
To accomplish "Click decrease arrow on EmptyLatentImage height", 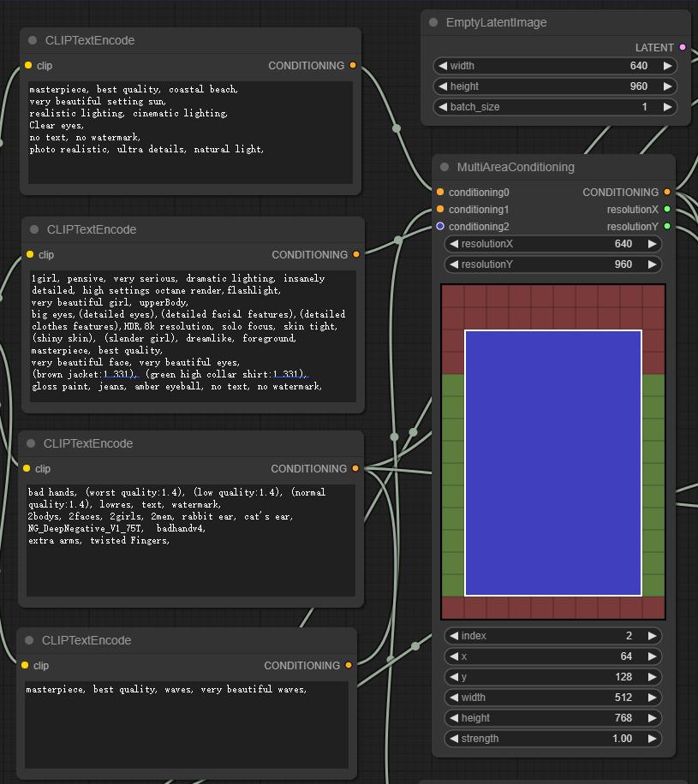I will (443, 86).
